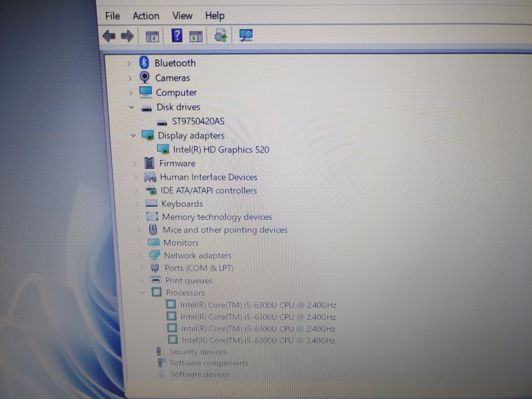This screenshot has width=532, height=399.
Task: Toggle the action pane toolbar icon
Action: [x=196, y=36]
